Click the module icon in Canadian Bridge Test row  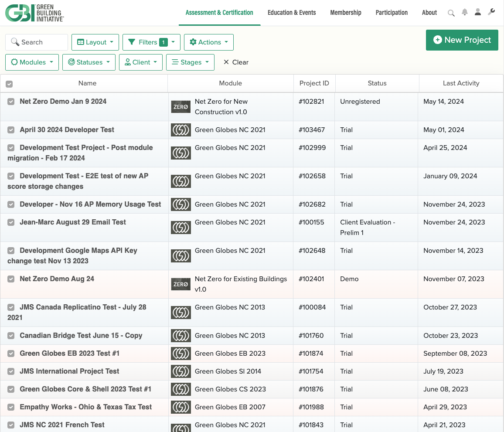[x=180, y=336]
